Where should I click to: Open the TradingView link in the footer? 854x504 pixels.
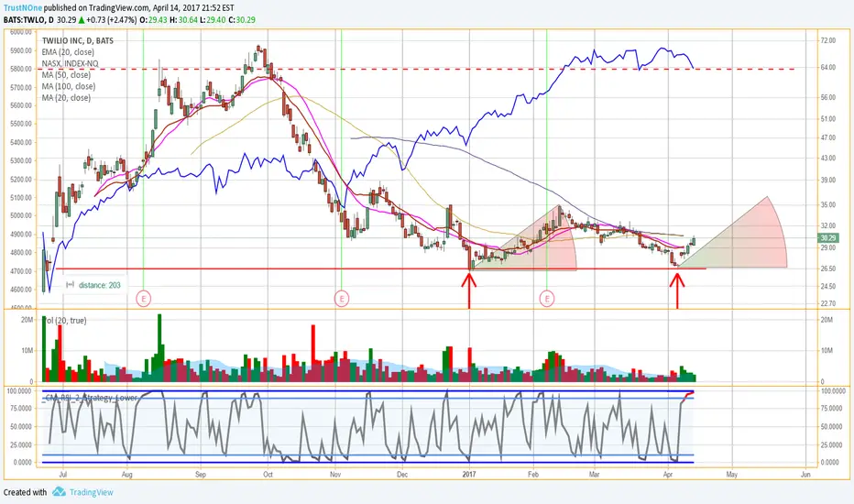click(91, 493)
